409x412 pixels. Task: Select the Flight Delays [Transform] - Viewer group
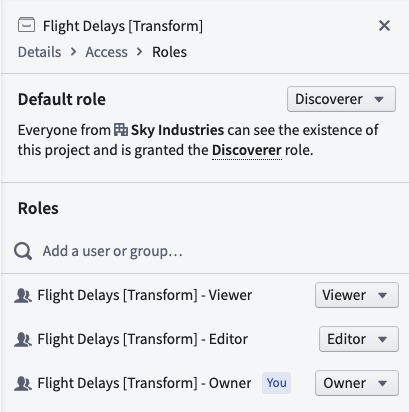pyautogui.click(x=145, y=295)
